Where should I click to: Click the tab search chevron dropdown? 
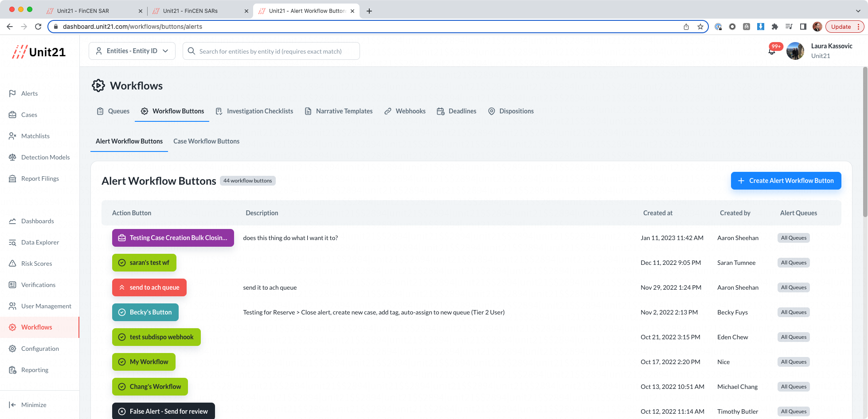(858, 11)
